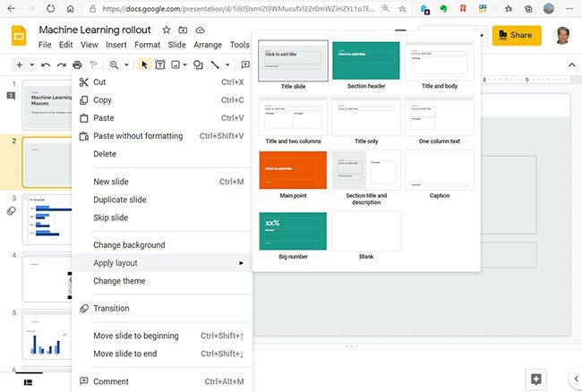Click the add comment toolbar icon

[x=245, y=65]
